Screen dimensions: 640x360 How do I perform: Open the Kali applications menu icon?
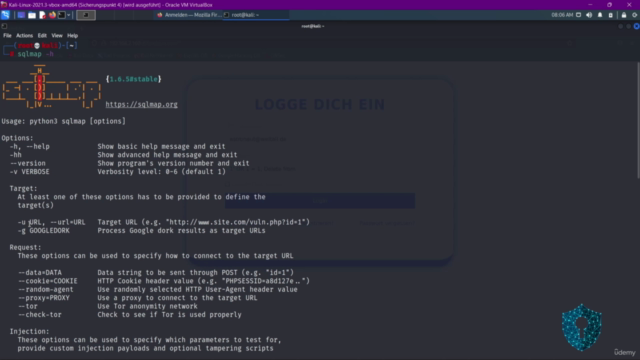click(x=5, y=15)
